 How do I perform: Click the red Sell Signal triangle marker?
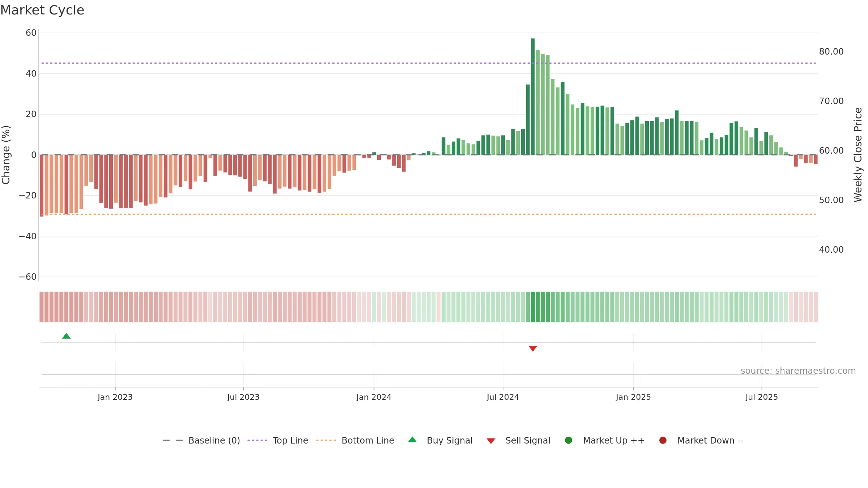[x=533, y=348]
